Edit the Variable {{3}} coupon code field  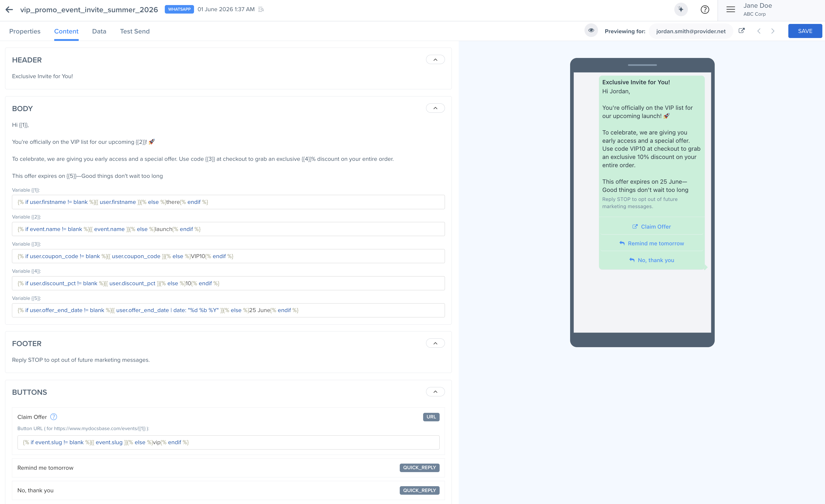coord(228,256)
